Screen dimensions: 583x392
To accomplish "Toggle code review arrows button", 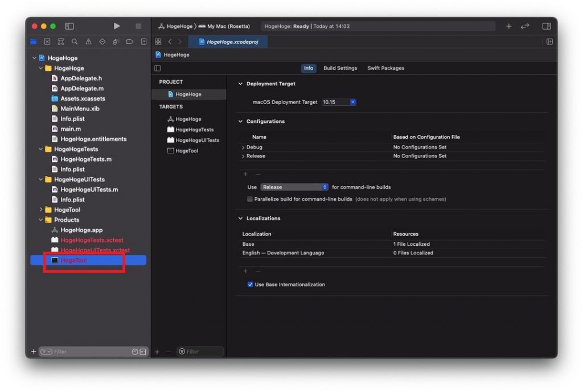I will pos(525,26).
